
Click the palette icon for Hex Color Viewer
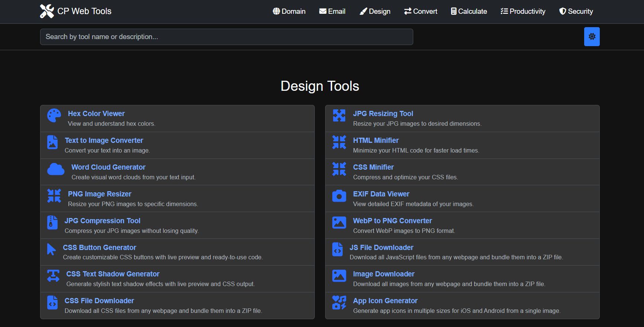coord(54,116)
